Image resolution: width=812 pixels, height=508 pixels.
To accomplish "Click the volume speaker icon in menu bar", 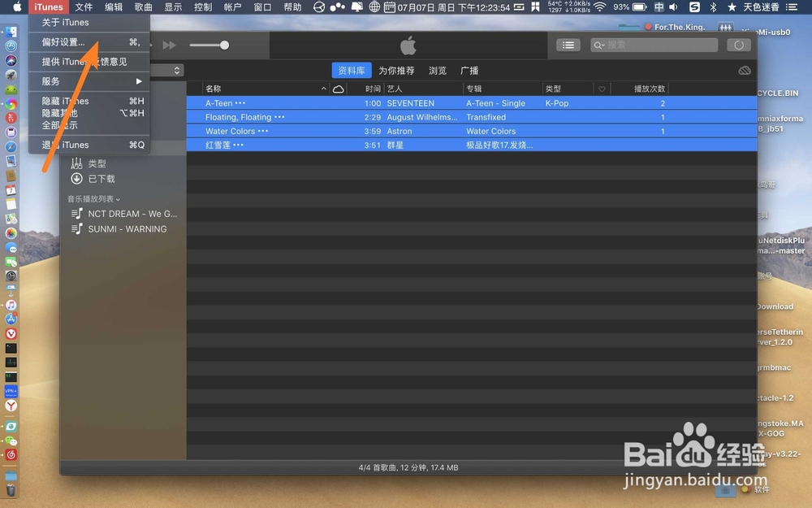I will [673, 7].
